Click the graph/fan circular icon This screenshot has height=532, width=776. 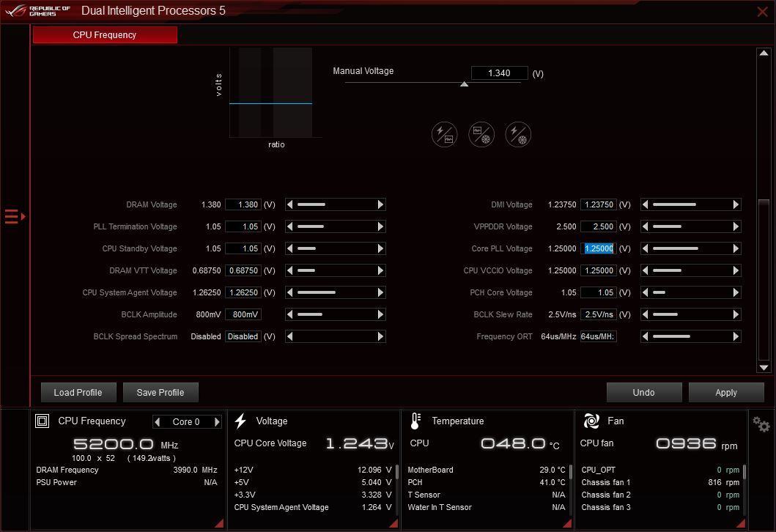coord(481,134)
